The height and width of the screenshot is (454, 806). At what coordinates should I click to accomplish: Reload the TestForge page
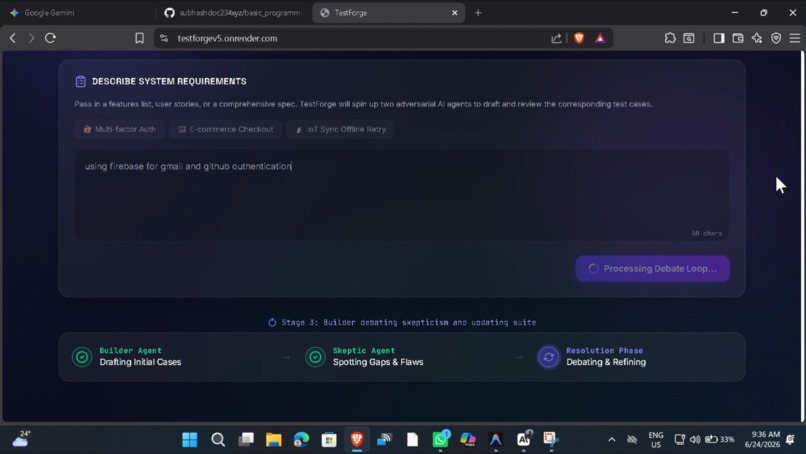click(50, 38)
